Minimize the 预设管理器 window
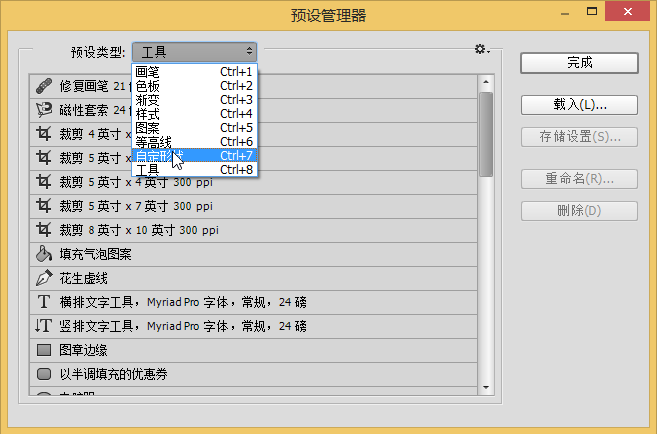 tap(565, 13)
